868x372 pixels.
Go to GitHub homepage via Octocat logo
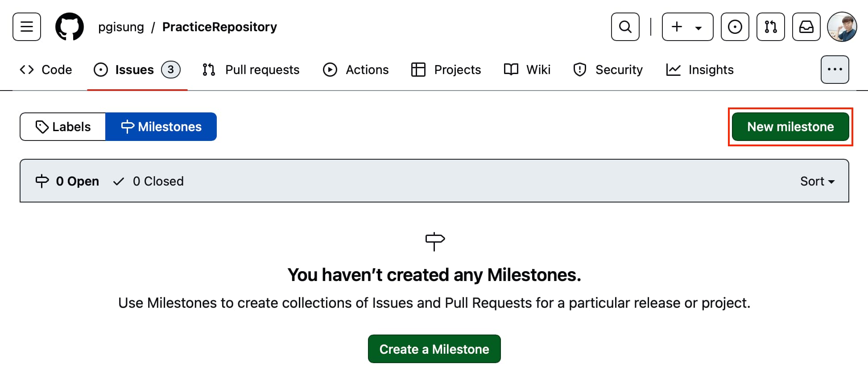(70, 27)
